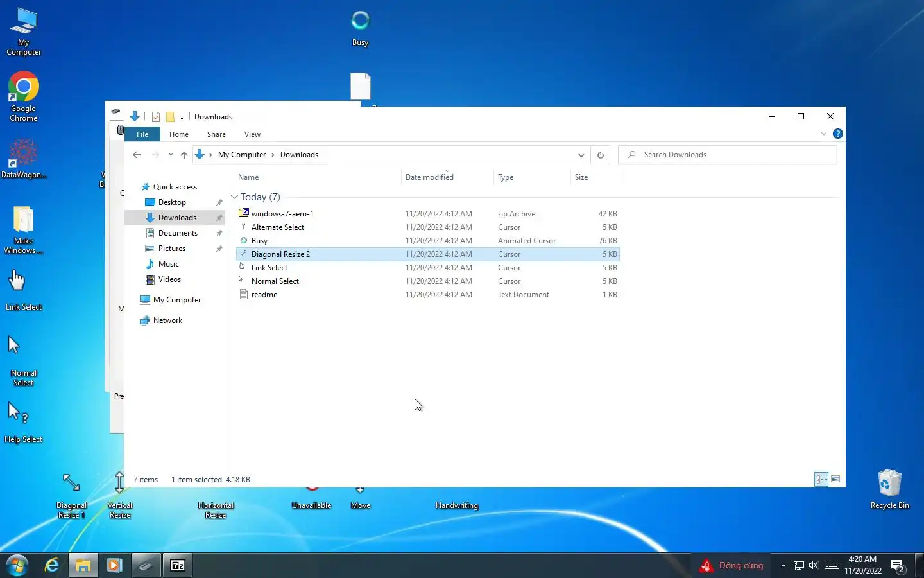Expand the ribbon chevron
924x578 pixels.
(824, 134)
